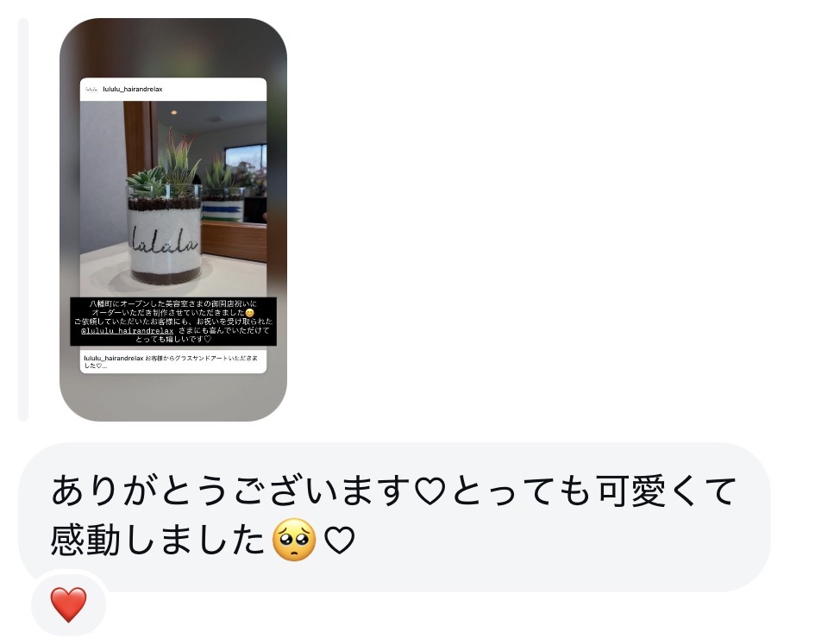The height and width of the screenshot is (644, 840).
Task: Click the succulent plant in the jar
Action: (x=164, y=165)
